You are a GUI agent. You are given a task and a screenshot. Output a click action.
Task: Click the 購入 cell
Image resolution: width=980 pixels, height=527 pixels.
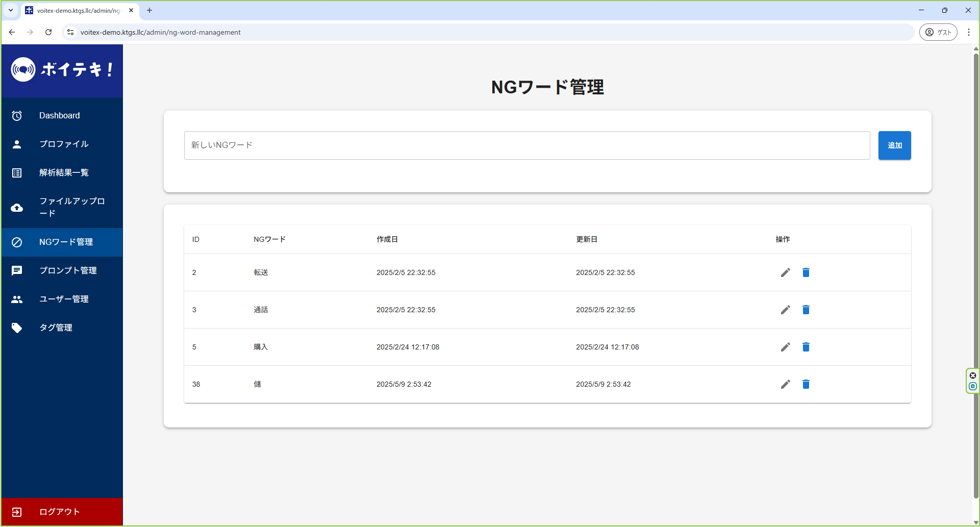tap(261, 347)
